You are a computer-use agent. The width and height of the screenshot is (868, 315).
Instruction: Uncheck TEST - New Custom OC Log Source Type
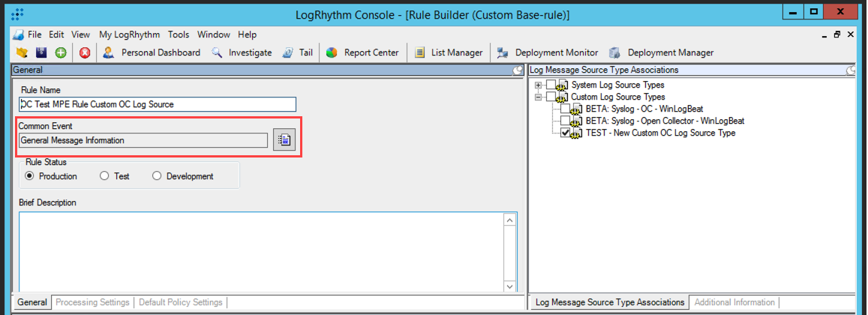click(x=566, y=133)
